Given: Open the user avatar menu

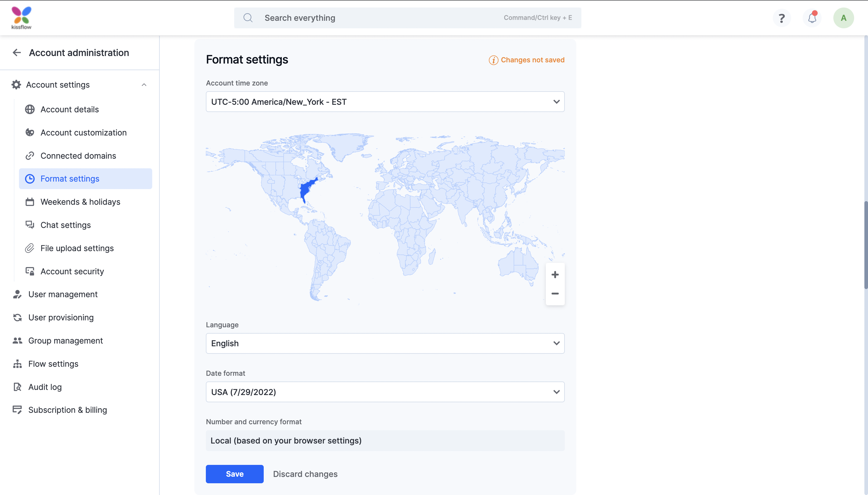Looking at the screenshot, I should tap(843, 18).
